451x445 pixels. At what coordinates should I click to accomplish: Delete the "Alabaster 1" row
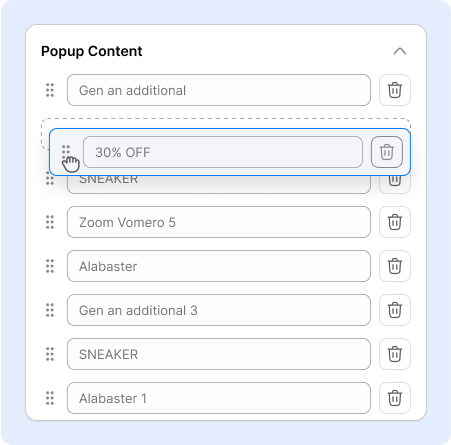click(x=395, y=398)
